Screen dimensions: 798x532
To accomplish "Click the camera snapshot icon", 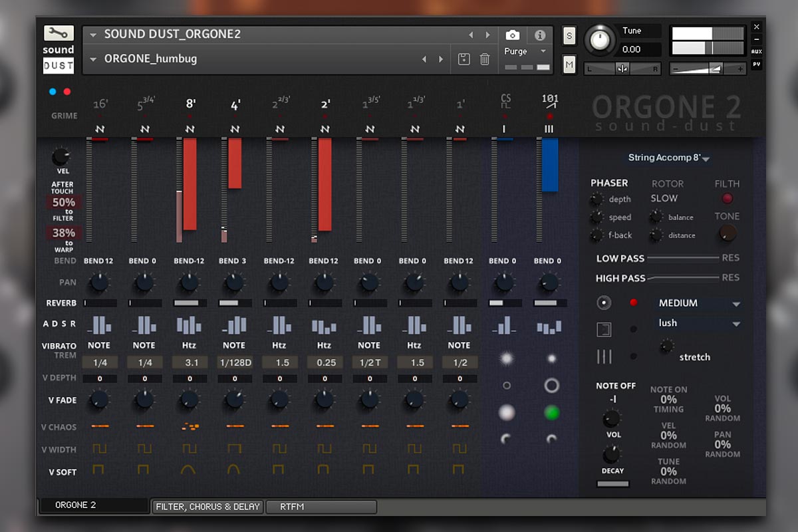I will coord(512,35).
